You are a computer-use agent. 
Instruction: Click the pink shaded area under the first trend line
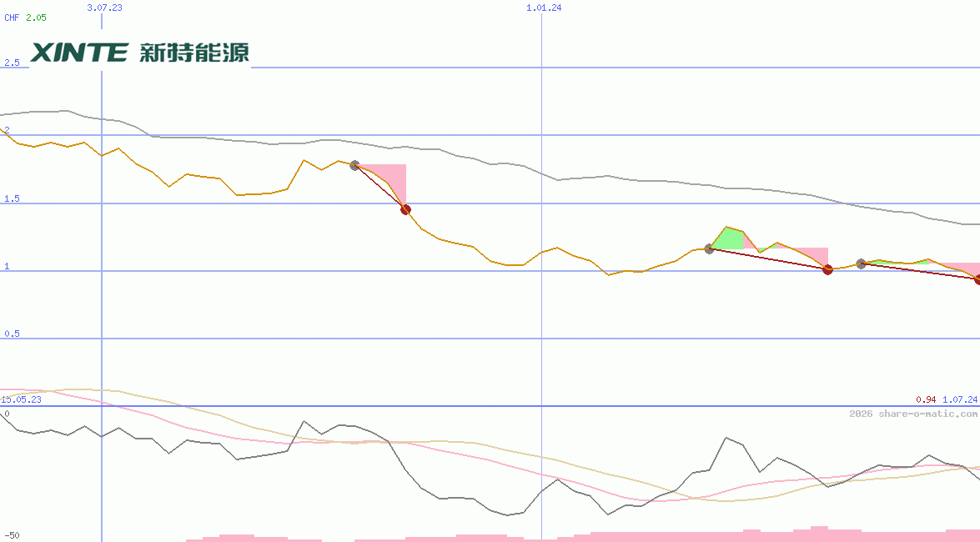pos(393,178)
